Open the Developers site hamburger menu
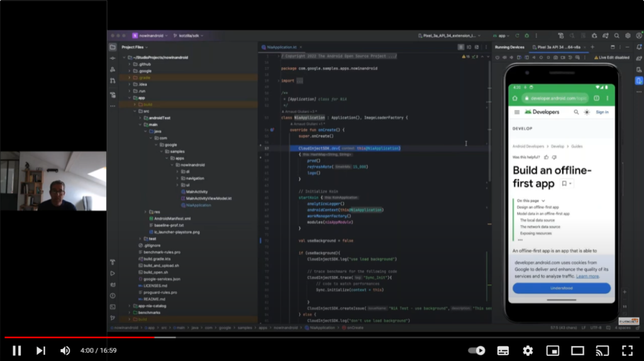The width and height of the screenshot is (644, 361). (517, 112)
